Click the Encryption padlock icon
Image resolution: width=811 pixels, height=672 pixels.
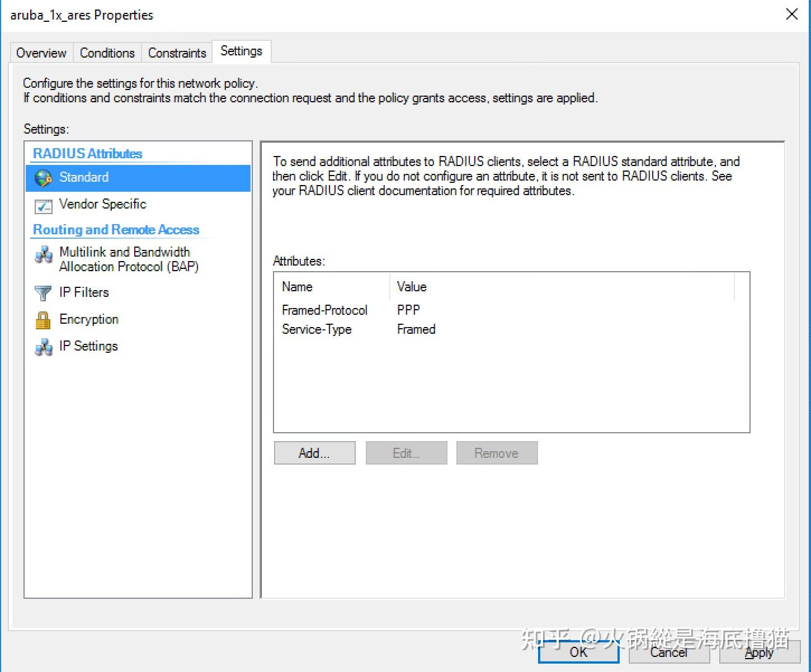pos(43,319)
